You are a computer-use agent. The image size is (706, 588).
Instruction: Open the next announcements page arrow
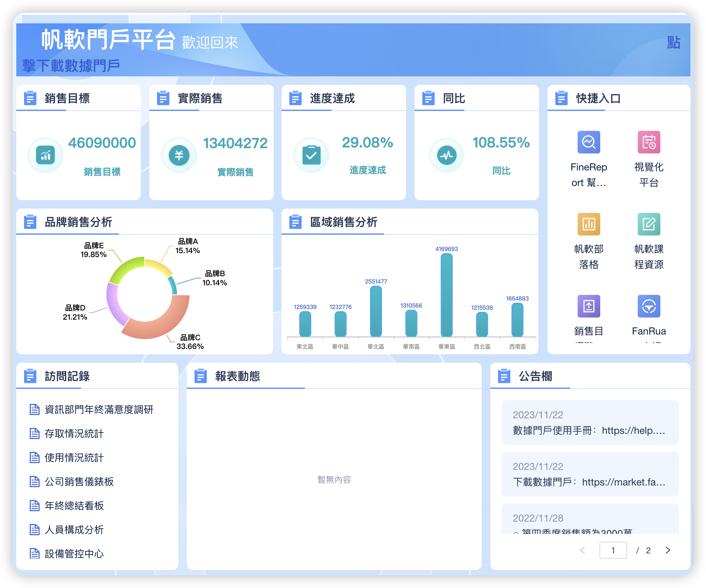(x=668, y=550)
